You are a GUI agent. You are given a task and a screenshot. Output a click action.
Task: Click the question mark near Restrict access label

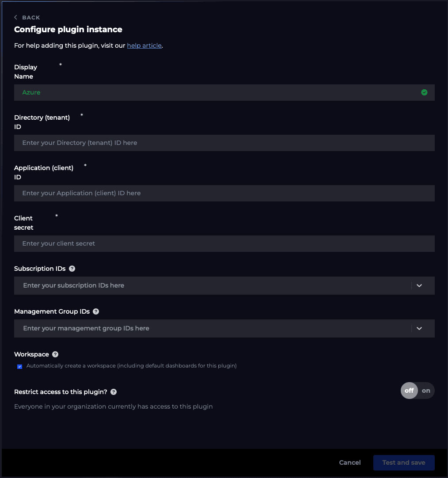click(114, 392)
